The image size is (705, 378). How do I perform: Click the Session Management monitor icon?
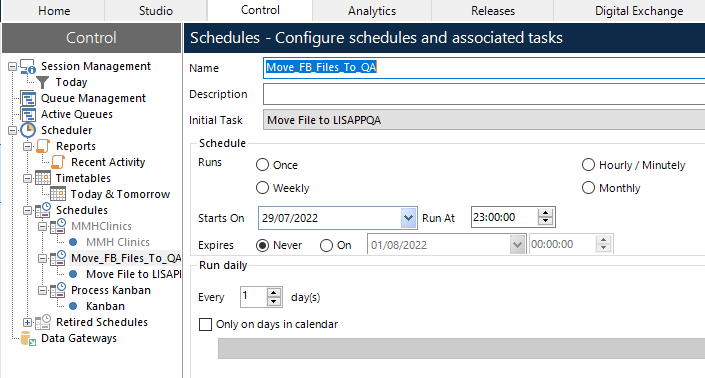coord(28,66)
